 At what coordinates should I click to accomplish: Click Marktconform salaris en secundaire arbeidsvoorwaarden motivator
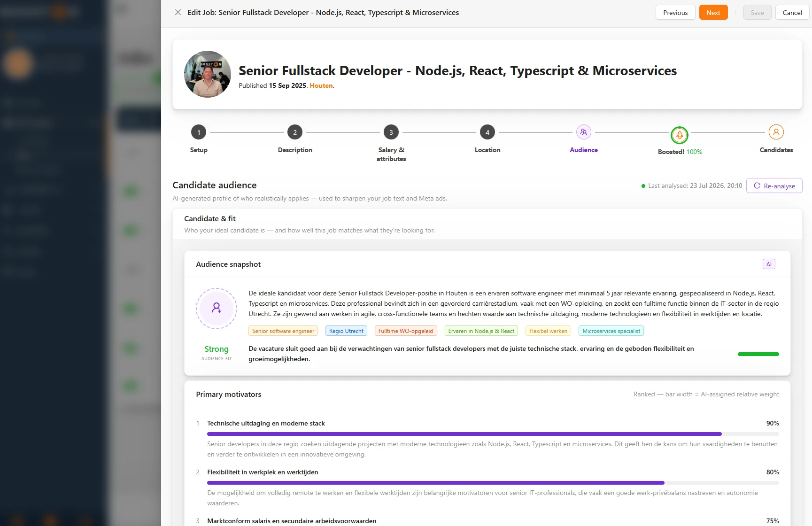pos(292,521)
